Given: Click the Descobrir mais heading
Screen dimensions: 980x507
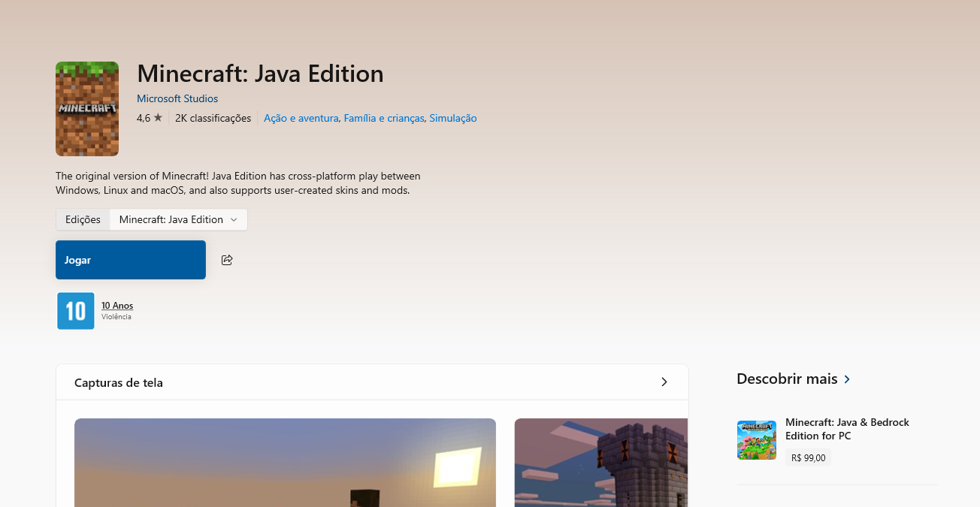Looking at the screenshot, I should (x=787, y=379).
